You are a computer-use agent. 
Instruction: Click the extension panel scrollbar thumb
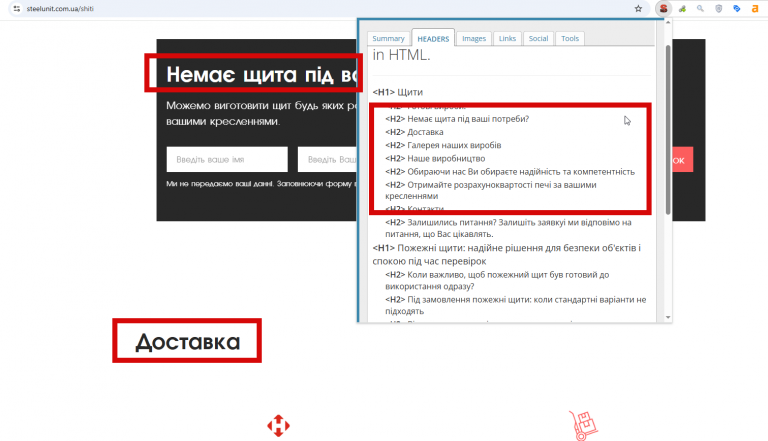pos(668,130)
